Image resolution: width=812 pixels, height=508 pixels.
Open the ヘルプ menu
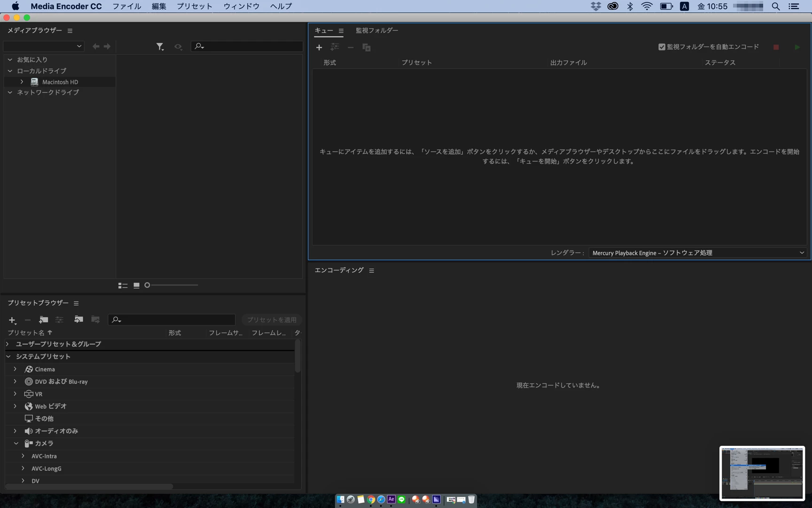coord(281,6)
